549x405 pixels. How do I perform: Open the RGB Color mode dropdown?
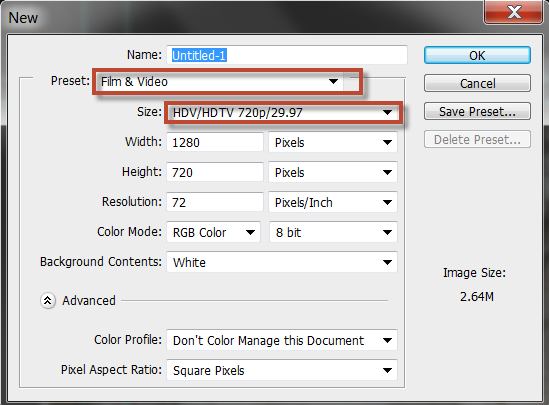click(x=213, y=232)
